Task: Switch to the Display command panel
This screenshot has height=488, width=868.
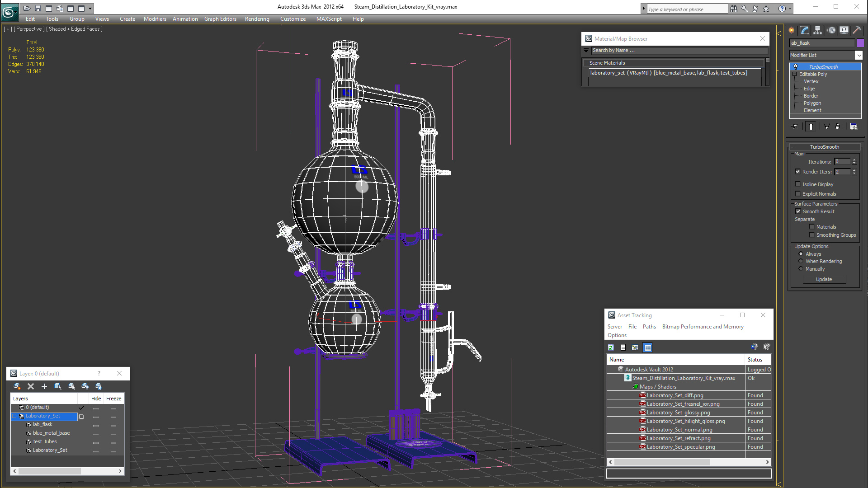Action: (x=844, y=30)
